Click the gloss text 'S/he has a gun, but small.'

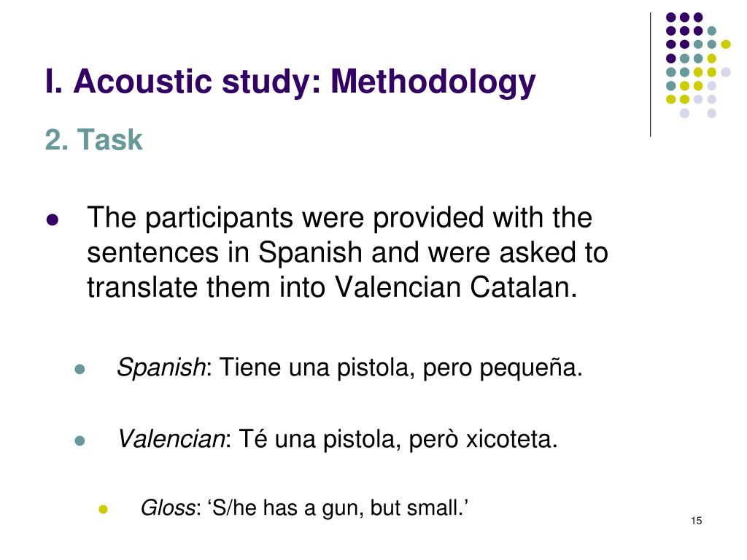click(x=338, y=507)
